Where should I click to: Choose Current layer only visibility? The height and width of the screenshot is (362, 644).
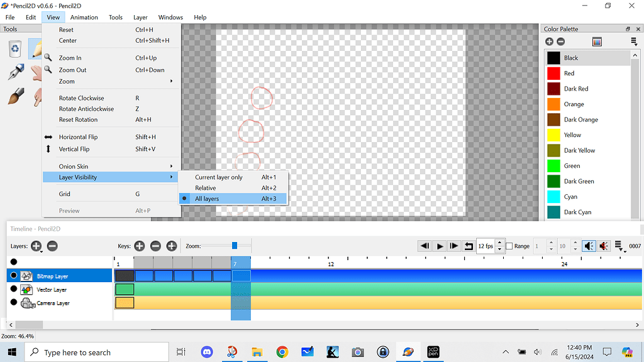[x=233, y=177]
